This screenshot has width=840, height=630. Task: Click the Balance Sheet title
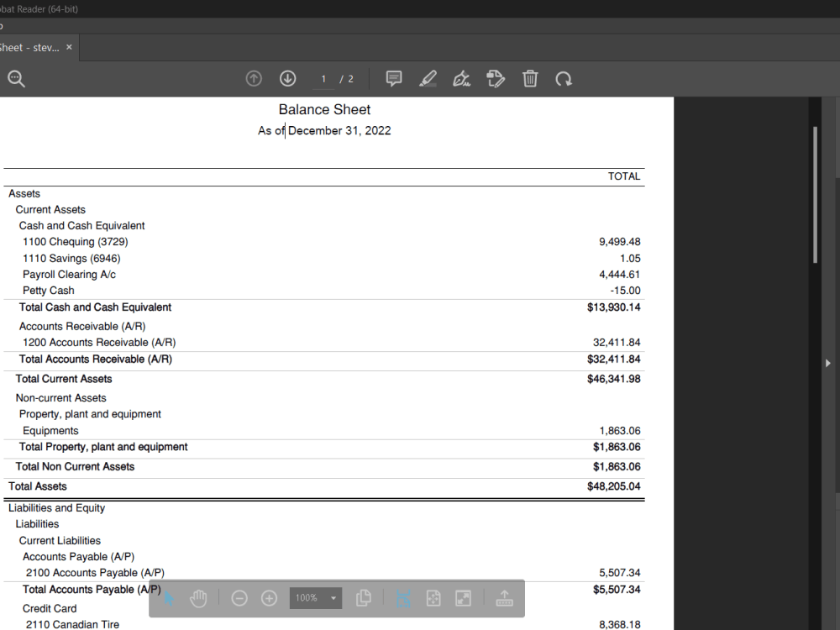click(x=324, y=109)
